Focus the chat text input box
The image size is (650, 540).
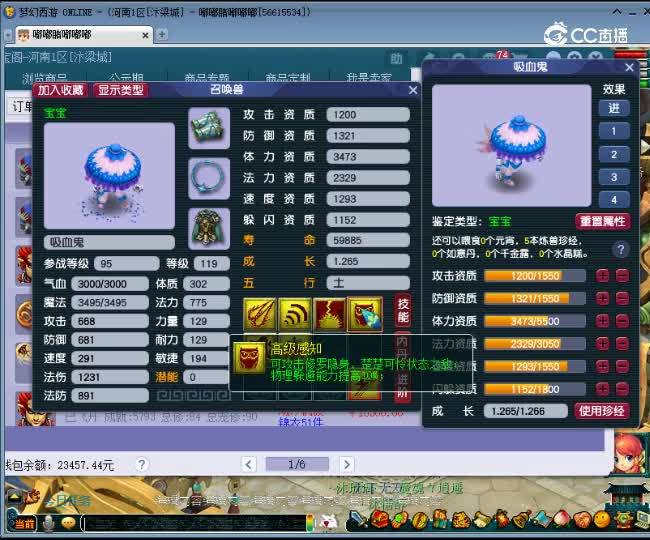tap(194, 523)
